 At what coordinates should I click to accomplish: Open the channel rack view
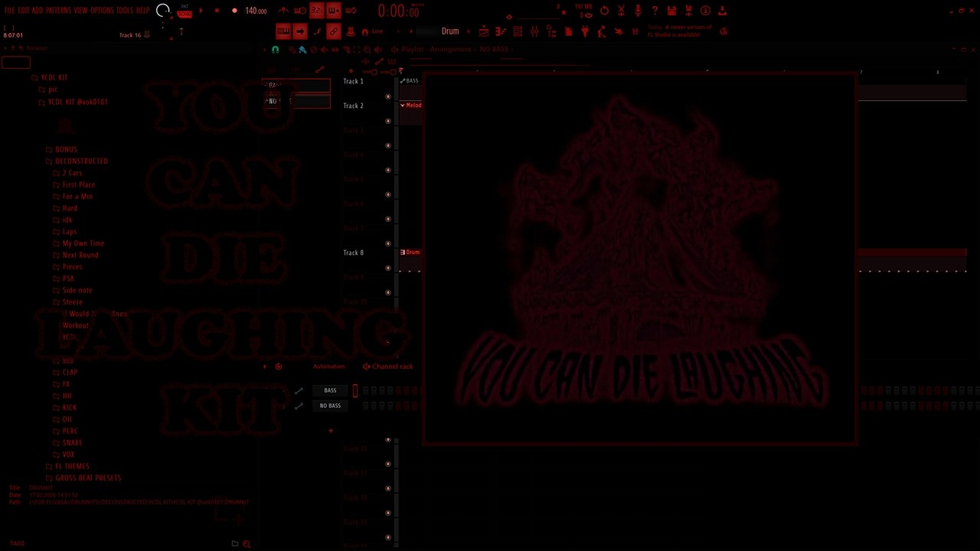pyautogui.click(x=518, y=31)
